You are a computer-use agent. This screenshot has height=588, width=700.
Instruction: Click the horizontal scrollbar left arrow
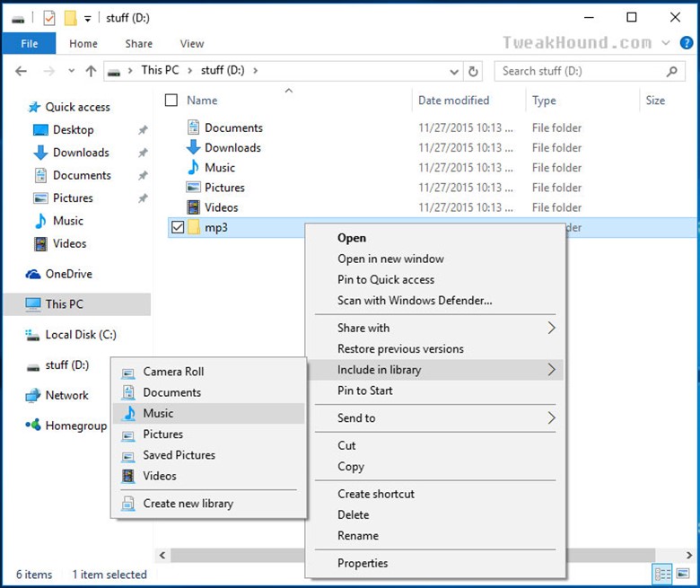pos(162,555)
